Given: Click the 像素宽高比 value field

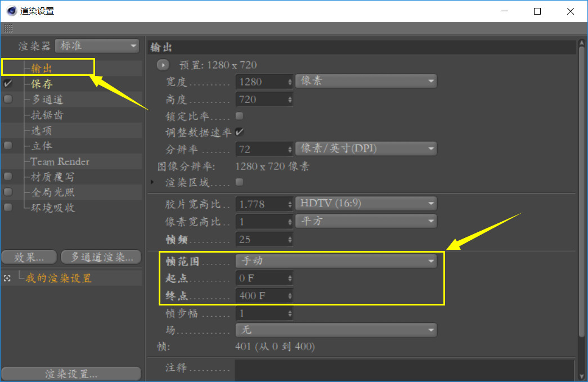Looking at the screenshot, I should 262,222.
